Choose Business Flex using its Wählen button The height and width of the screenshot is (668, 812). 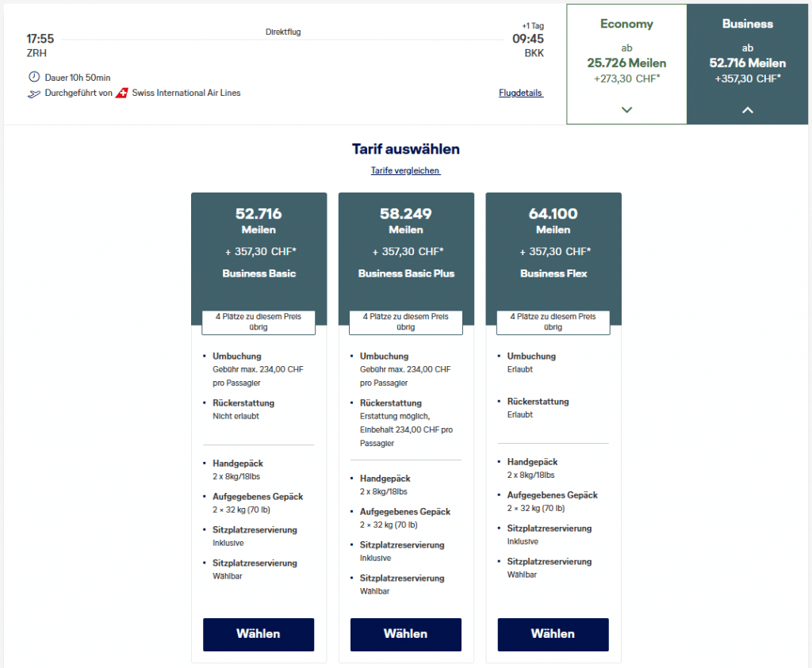553,634
